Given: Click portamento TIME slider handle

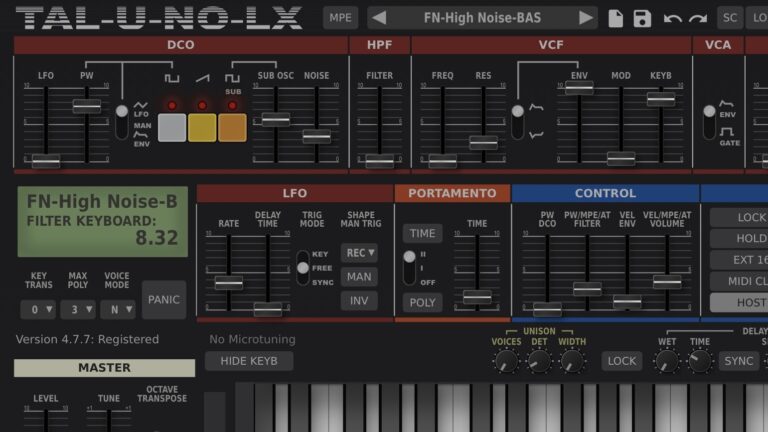Looking at the screenshot, I should [478, 296].
